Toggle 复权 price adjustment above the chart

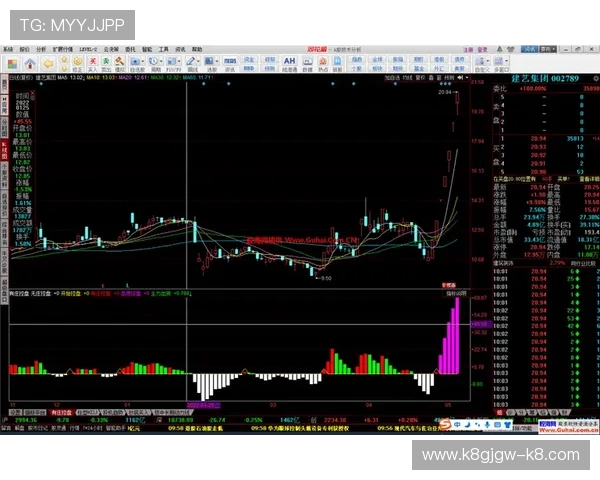[420, 76]
